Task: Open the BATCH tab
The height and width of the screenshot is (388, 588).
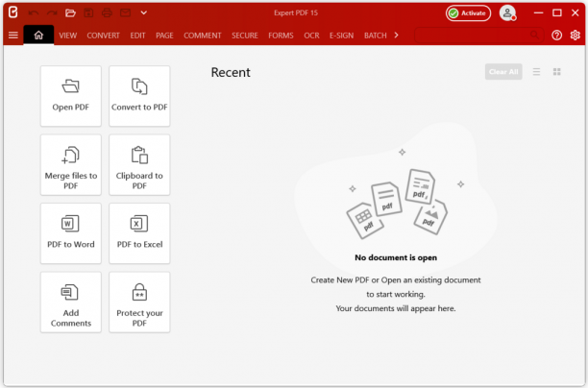Action: click(x=376, y=36)
